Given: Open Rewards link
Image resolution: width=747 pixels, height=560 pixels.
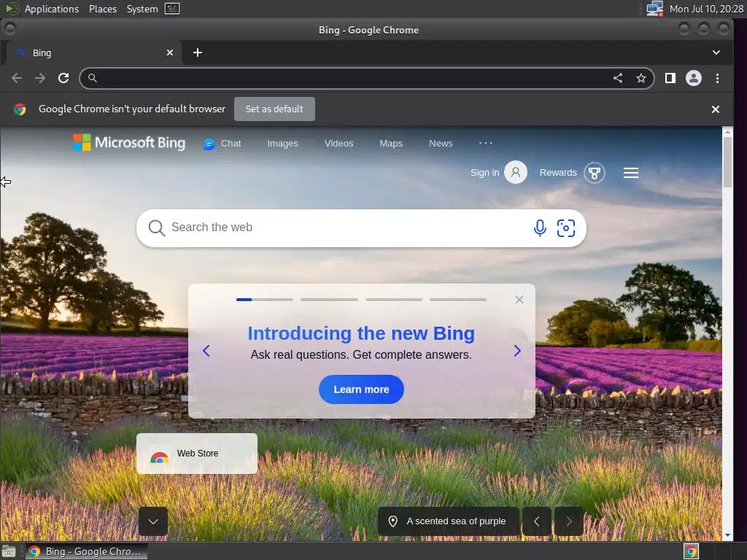Looking at the screenshot, I should [x=558, y=172].
